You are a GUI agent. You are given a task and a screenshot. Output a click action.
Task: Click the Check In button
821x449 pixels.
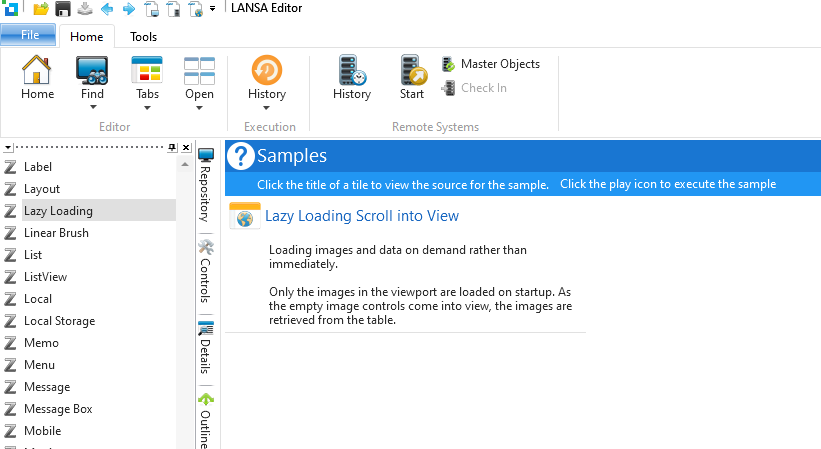474,88
